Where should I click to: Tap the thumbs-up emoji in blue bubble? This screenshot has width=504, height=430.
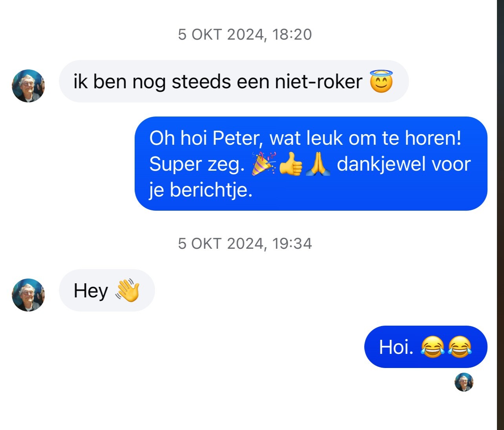291,164
